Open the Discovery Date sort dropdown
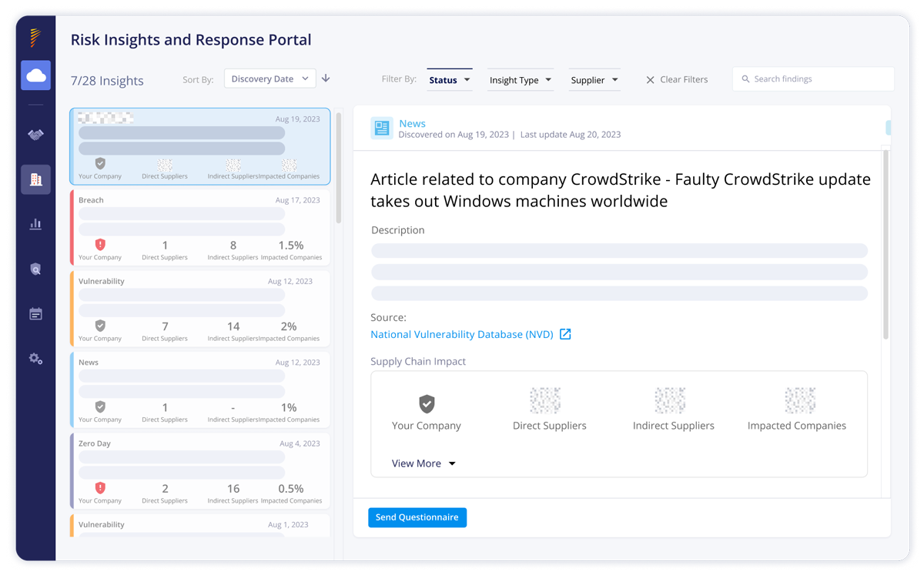The width and height of the screenshot is (924, 575). point(269,79)
